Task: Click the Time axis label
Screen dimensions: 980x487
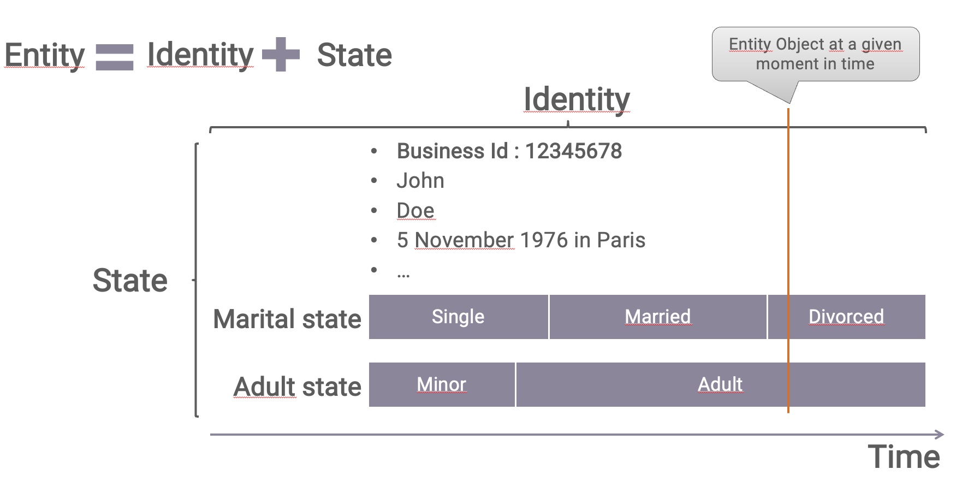Action: point(904,457)
